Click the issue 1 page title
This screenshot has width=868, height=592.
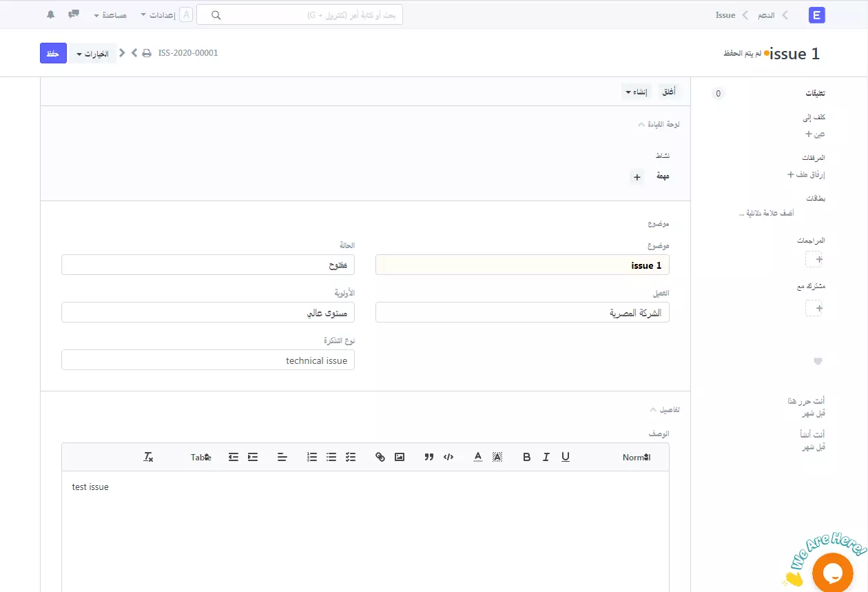coord(795,54)
